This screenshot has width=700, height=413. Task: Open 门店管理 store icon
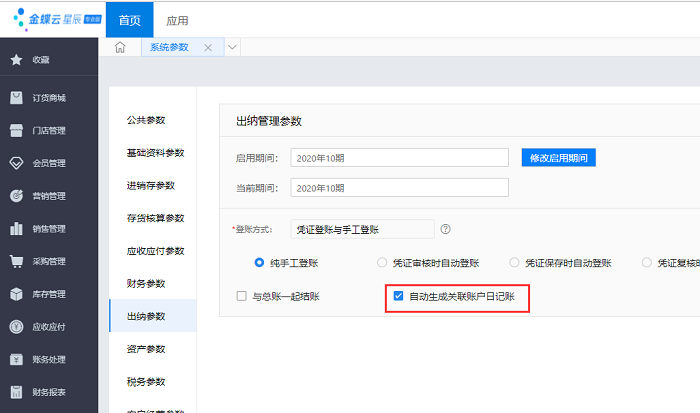click(17, 130)
